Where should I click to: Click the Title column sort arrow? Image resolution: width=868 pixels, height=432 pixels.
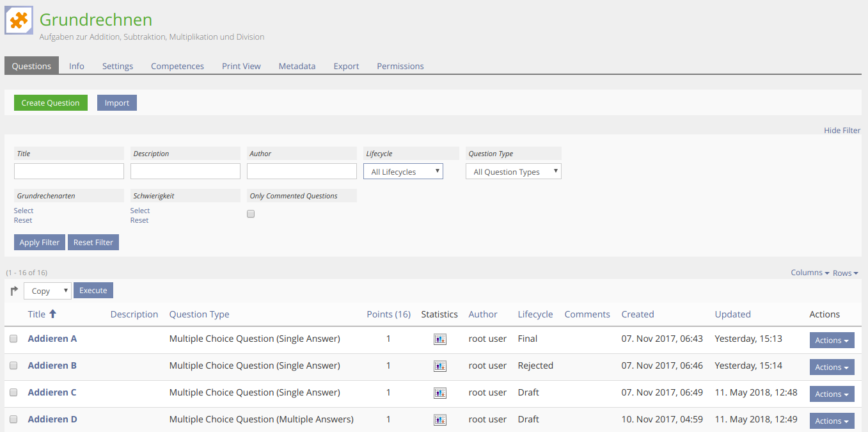(x=53, y=314)
